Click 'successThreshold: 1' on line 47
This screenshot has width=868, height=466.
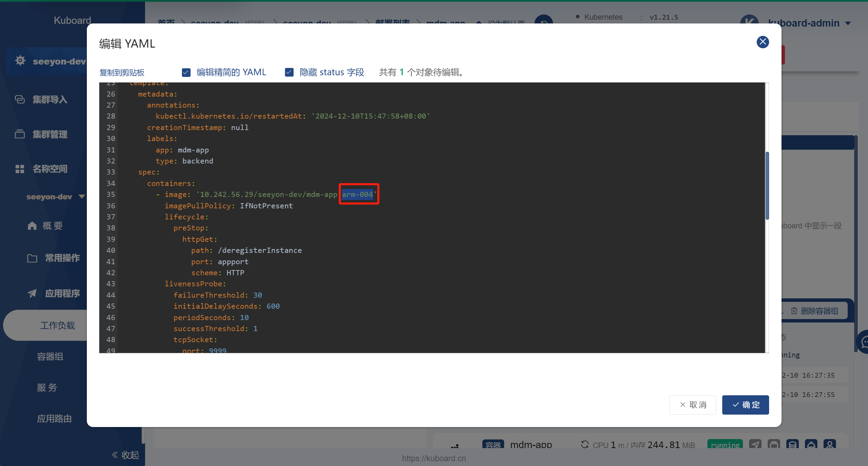pos(215,329)
